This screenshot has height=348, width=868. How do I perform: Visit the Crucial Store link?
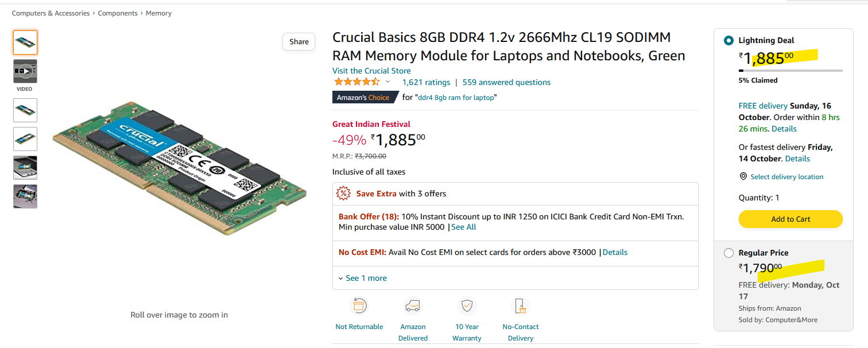(371, 71)
